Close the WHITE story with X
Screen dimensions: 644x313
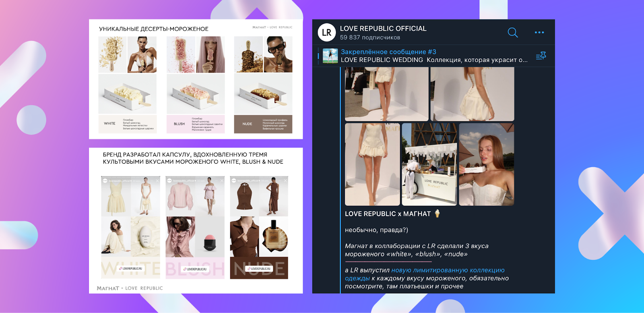157,181
